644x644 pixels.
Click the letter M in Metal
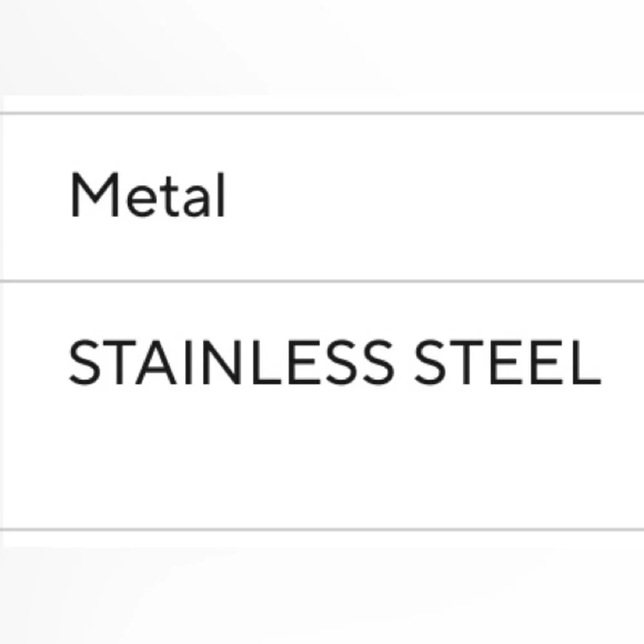[88, 197]
